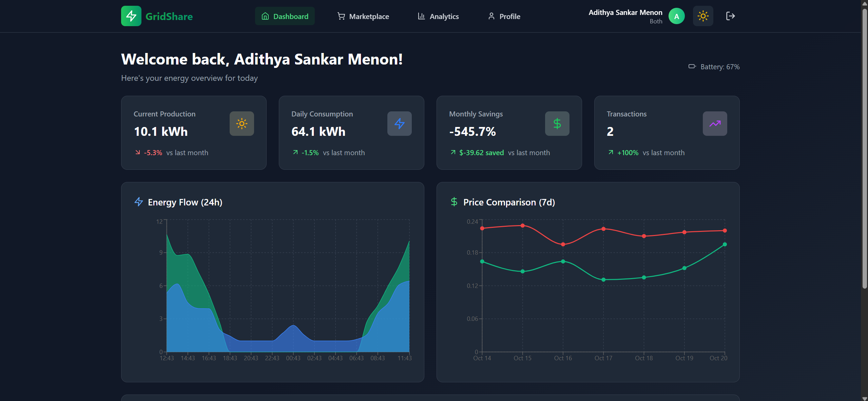868x401 pixels.
Task: Click the Profile person icon
Action: 491,16
